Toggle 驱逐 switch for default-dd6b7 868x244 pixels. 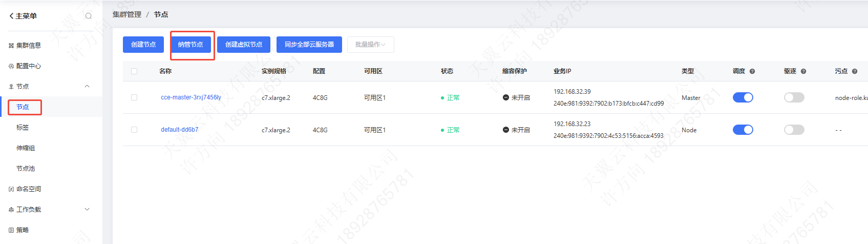coord(794,130)
